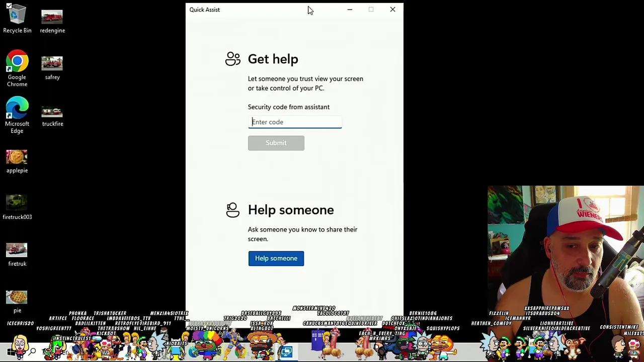
Task: Select the redengine desktop file
Action: [52, 20]
